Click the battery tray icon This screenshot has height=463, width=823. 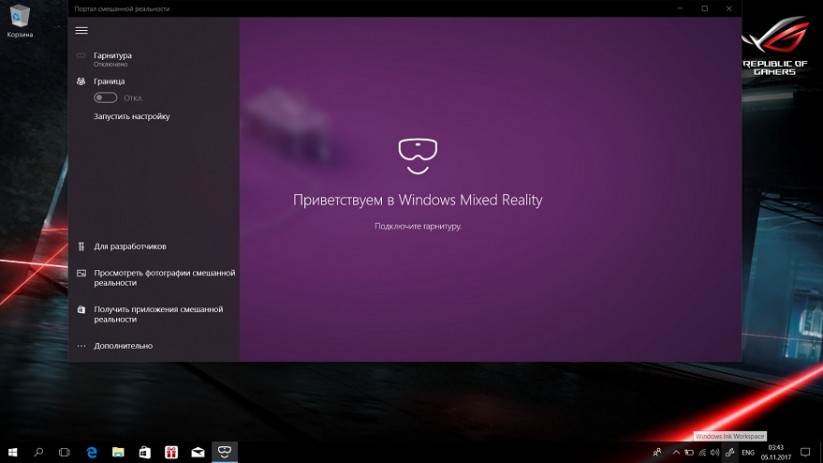689,453
